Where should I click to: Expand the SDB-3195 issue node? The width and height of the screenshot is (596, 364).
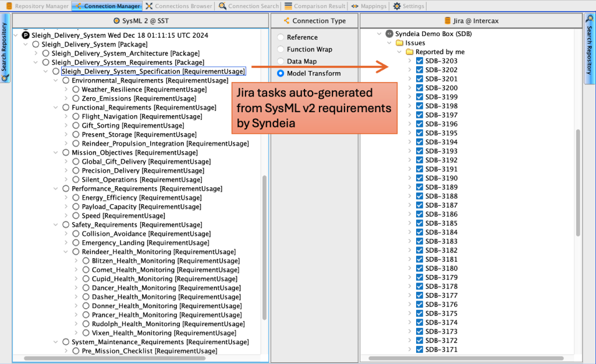(409, 133)
